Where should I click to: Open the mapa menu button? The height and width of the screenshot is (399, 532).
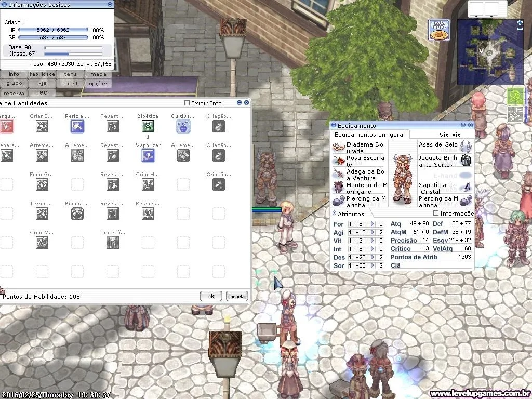98,74
